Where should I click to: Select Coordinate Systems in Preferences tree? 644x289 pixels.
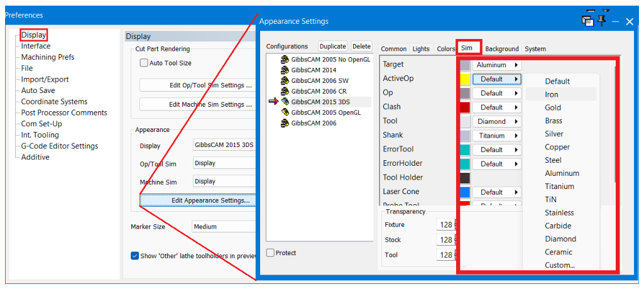tap(54, 101)
